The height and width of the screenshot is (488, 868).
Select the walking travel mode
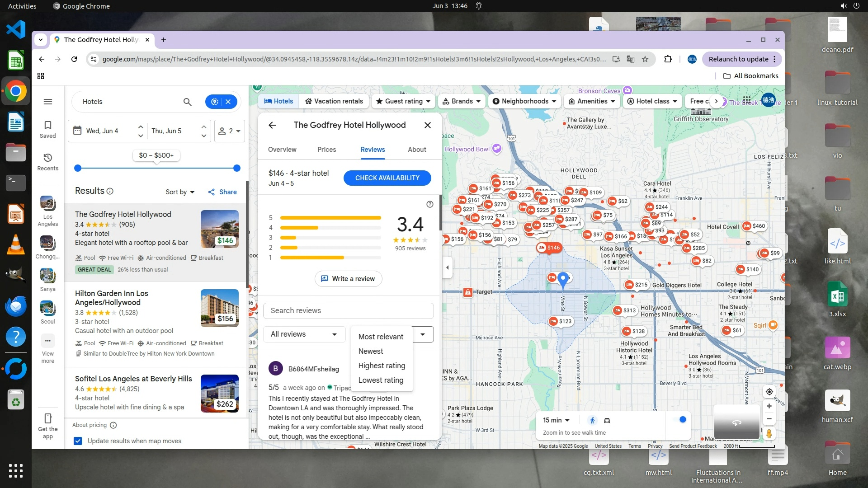592,420
